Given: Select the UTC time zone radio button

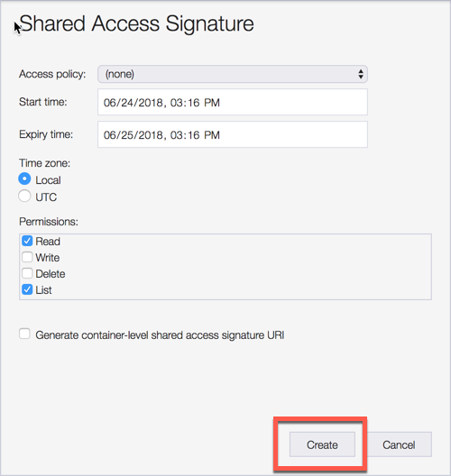Looking at the screenshot, I should click(24, 197).
